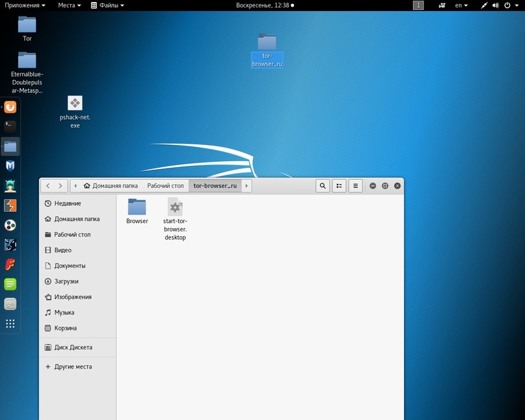Image resolution: width=525 pixels, height=420 pixels.
Task: Open Другие места in sidebar
Action: pyautogui.click(x=77, y=367)
